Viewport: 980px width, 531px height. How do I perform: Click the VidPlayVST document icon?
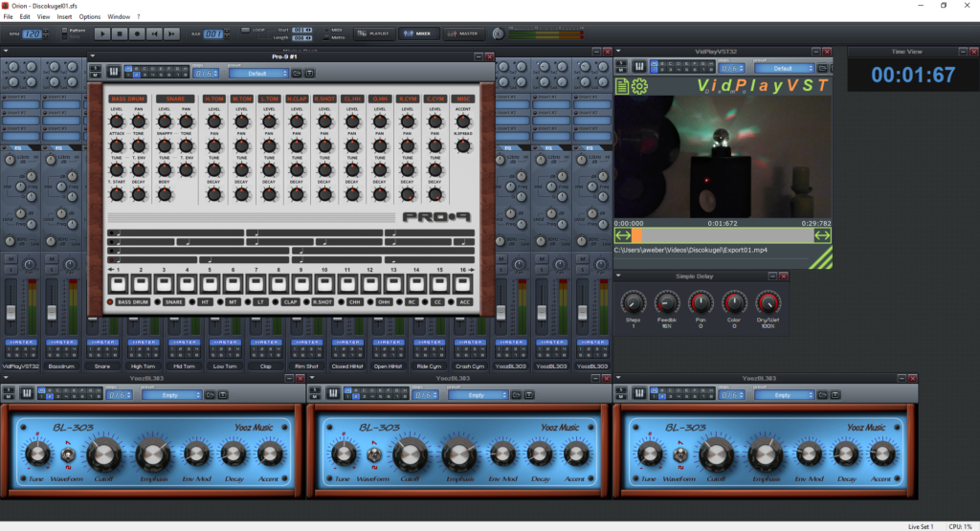[622, 87]
